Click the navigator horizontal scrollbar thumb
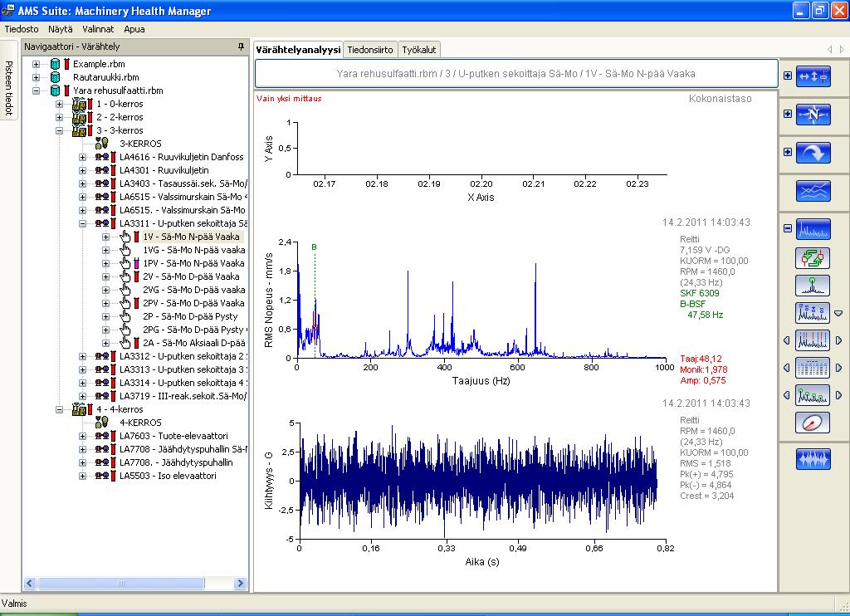This screenshot has width=850, height=616. click(x=121, y=584)
